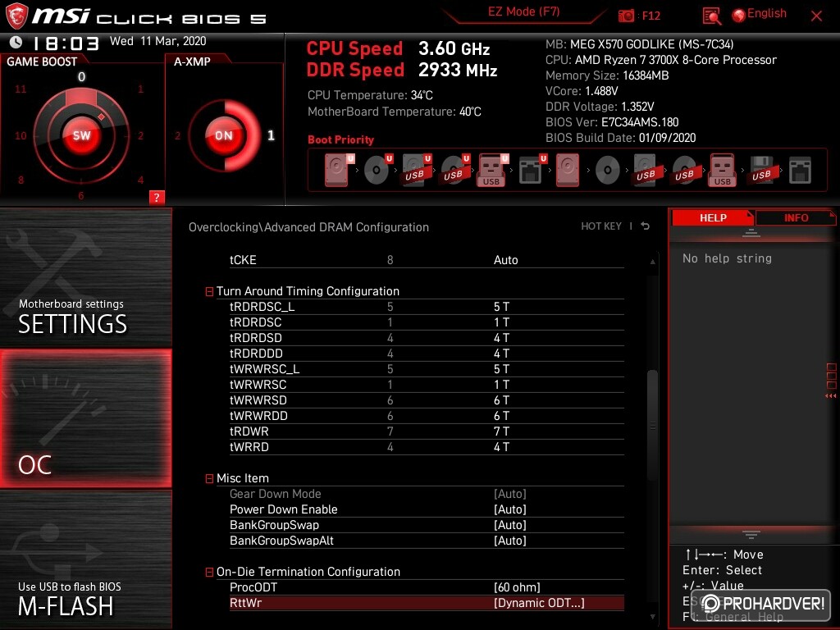Click the go-back arrow next to HOT KEY
The image size is (840, 630).
coord(645,226)
